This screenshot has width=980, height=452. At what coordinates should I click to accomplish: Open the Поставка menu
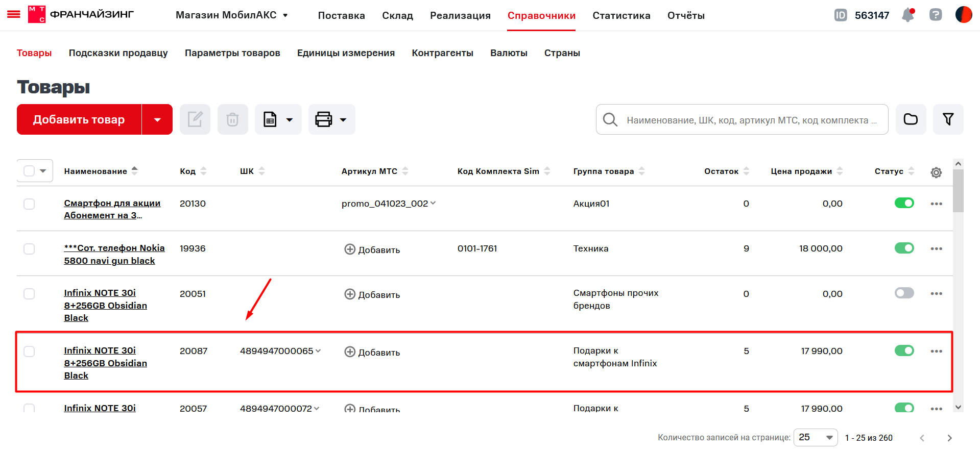[x=341, y=15]
